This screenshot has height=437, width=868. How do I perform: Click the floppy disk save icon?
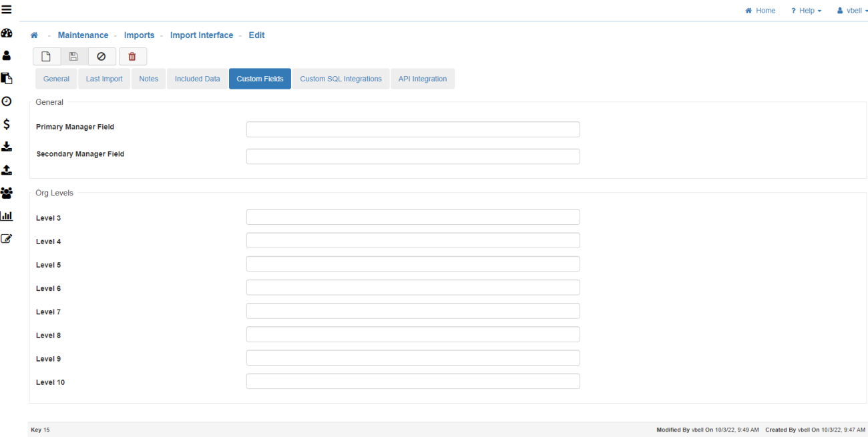(x=74, y=57)
